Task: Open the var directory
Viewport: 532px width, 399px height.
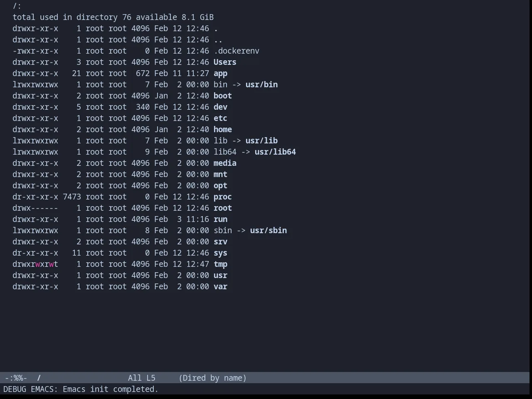Action: [x=220, y=286]
